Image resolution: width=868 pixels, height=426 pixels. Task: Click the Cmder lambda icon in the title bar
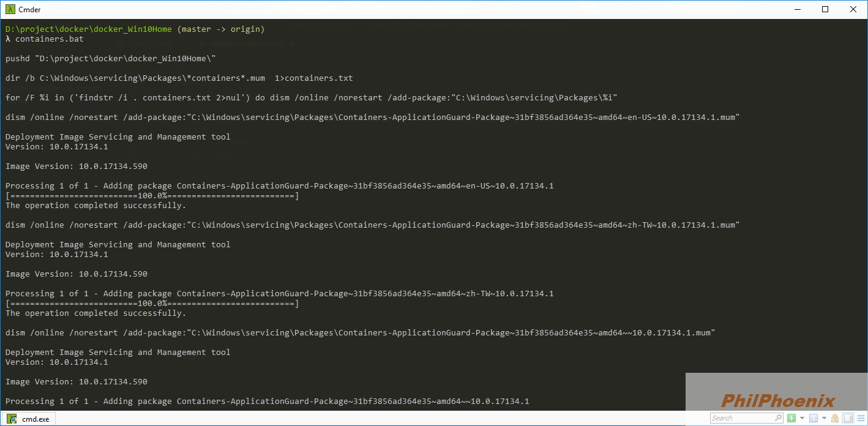pos(10,9)
